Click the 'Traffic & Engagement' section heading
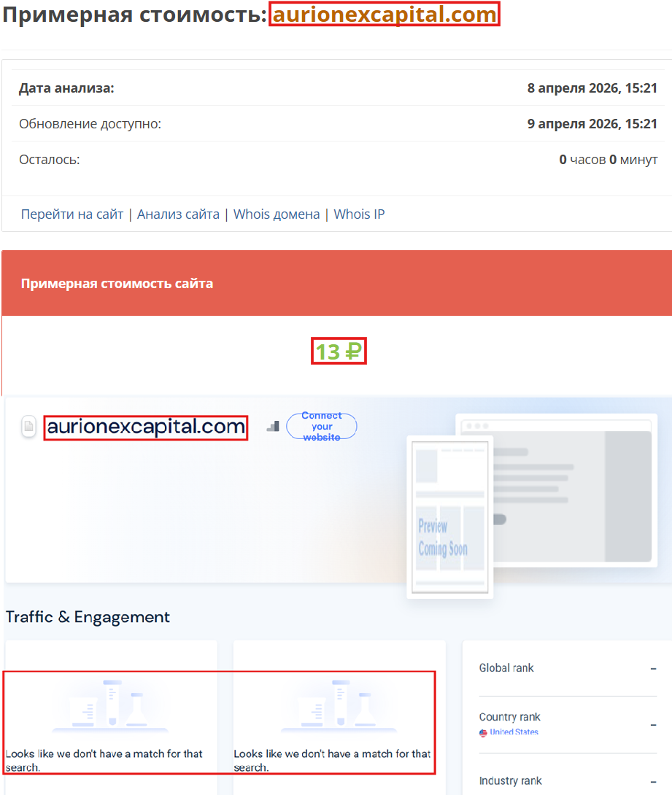Screen dimensions: 672x795 pos(87,617)
